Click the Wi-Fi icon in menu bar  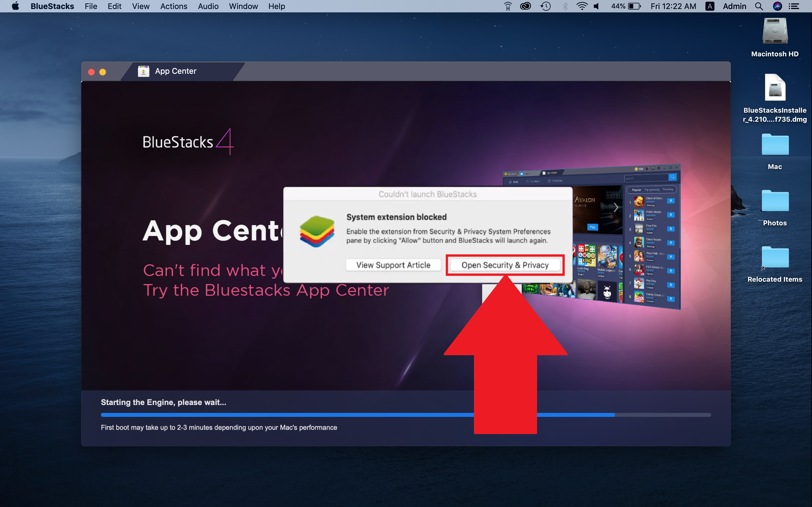click(x=583, y=6)
